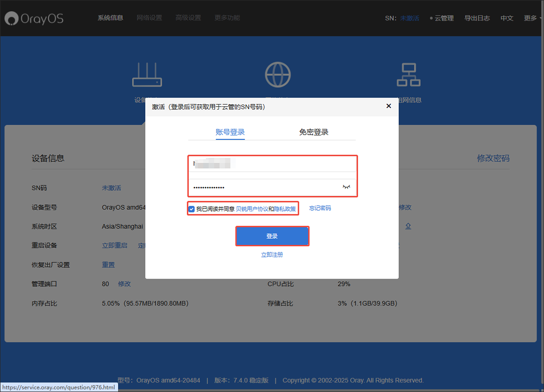Screen dimensions: 544x392
Task: Click 未激活 in the SN码 row
Action: coord(112,188)
